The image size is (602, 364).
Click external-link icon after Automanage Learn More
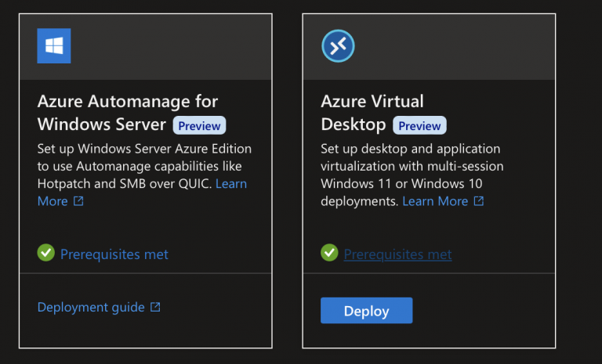(x=78, y=201)
